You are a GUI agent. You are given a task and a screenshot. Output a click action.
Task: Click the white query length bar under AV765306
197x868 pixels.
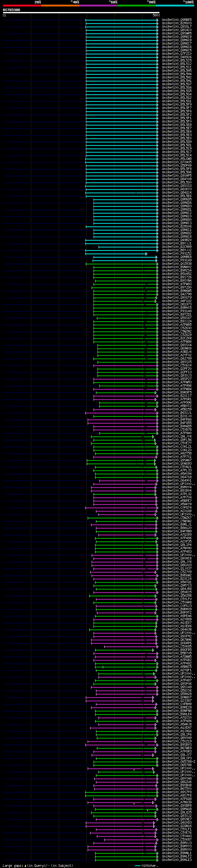pyautogui.click(x=81, y=12)
